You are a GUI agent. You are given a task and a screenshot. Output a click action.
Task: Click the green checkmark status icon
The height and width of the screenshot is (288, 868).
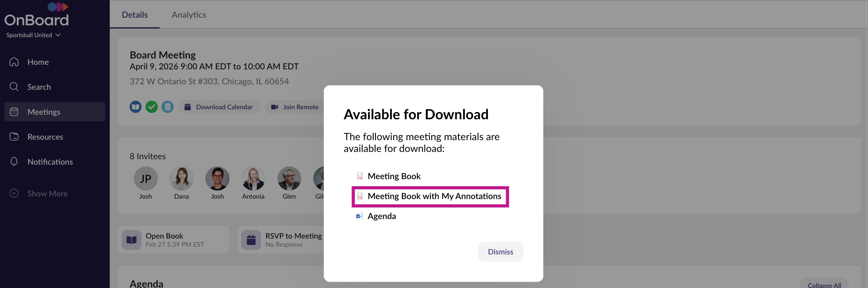tap(151, 107)
